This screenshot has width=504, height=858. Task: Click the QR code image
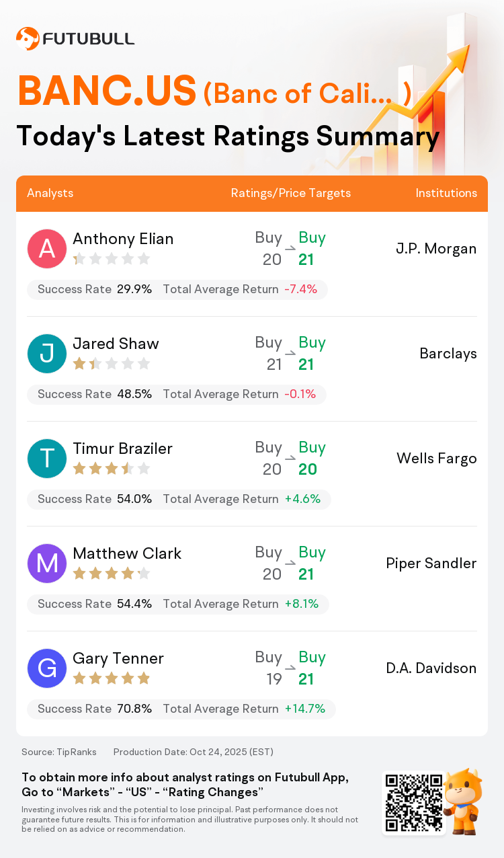[414, 803]
